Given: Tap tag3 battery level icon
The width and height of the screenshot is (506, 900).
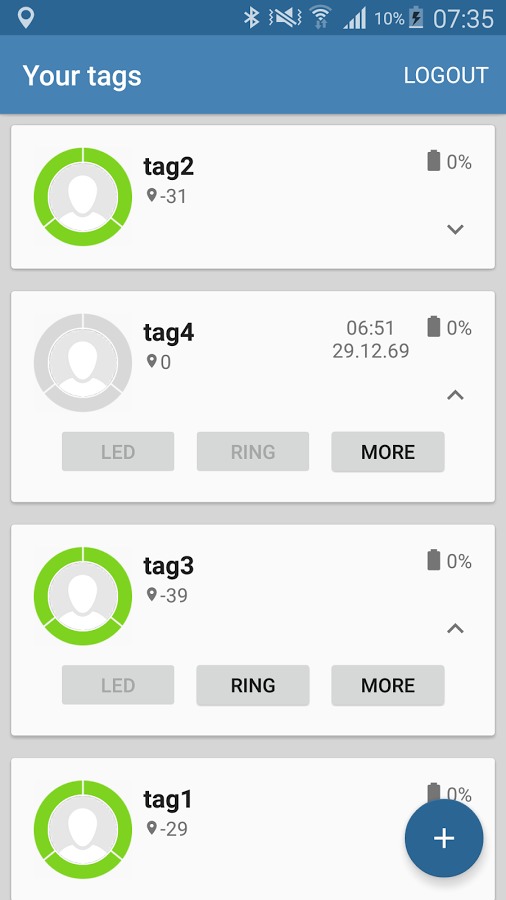Looking at the screenshot, I should (x=434, y=560).
